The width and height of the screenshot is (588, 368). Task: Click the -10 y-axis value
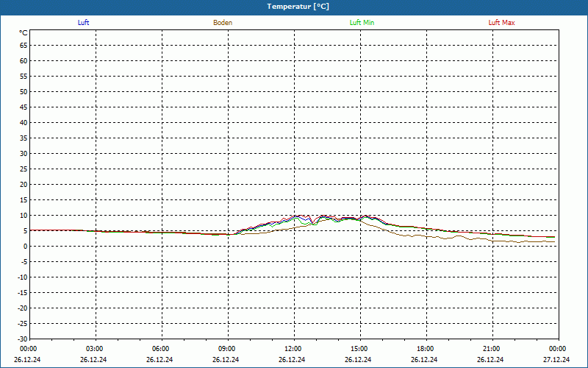[23, 277]
